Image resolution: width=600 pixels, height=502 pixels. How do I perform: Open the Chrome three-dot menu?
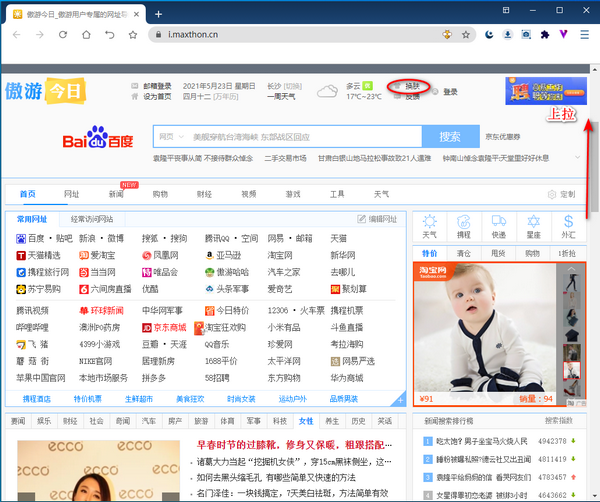587,34
